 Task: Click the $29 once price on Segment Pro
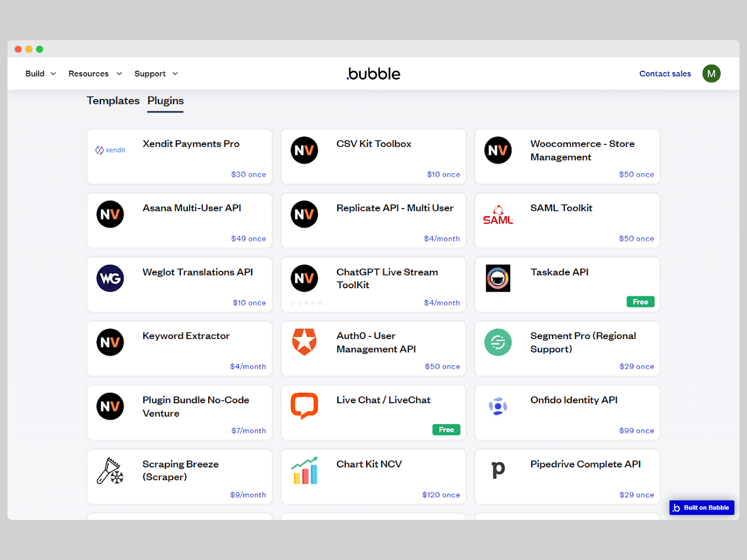636,367
